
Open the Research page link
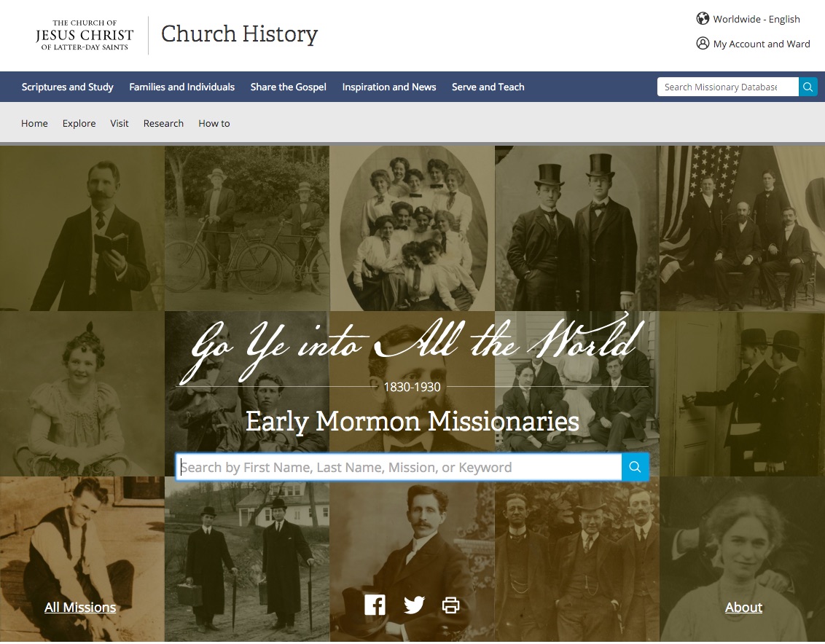pos(164,123)
